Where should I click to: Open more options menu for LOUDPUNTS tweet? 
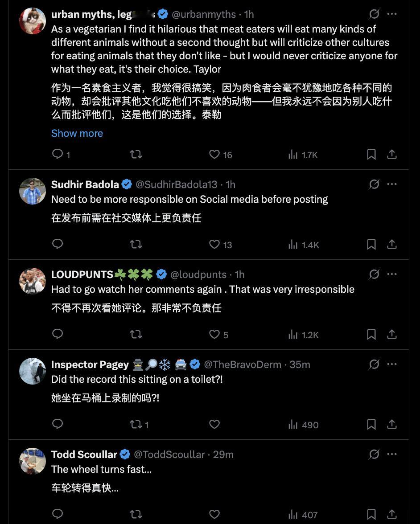coord(391,274)
